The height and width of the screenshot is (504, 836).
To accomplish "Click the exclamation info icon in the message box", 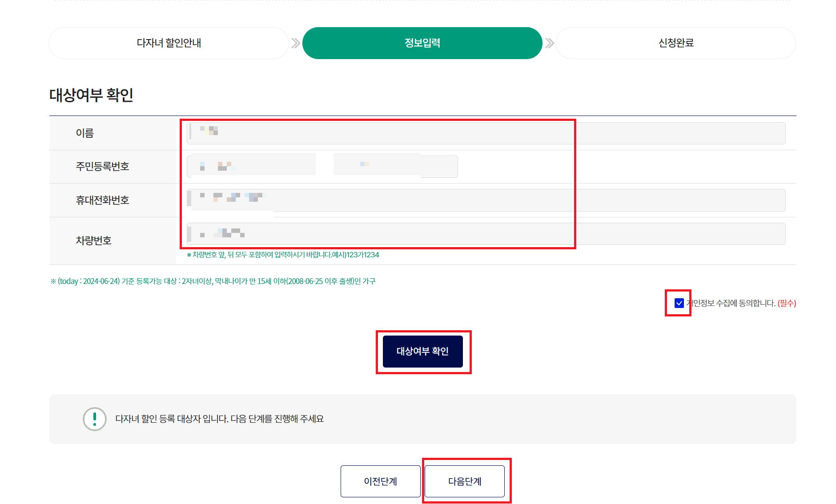I will point(94,418).
